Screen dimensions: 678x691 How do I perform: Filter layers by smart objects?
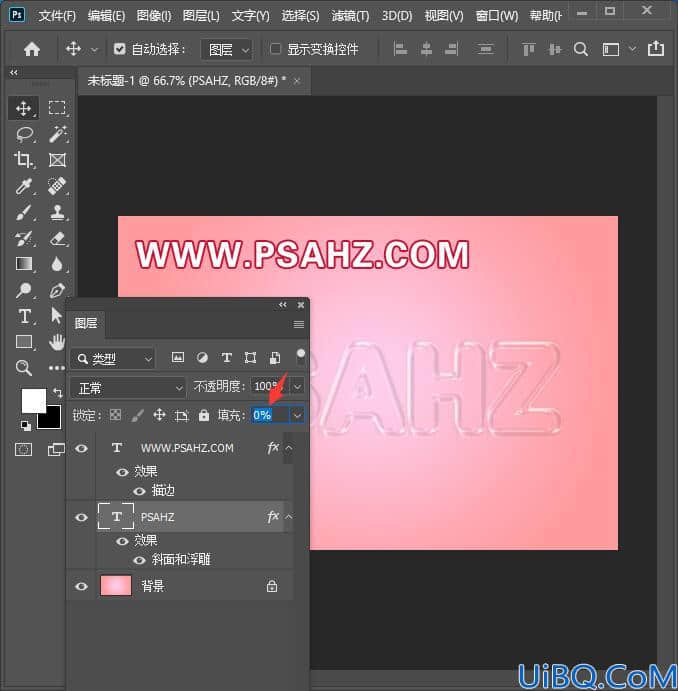coord(274,358)
